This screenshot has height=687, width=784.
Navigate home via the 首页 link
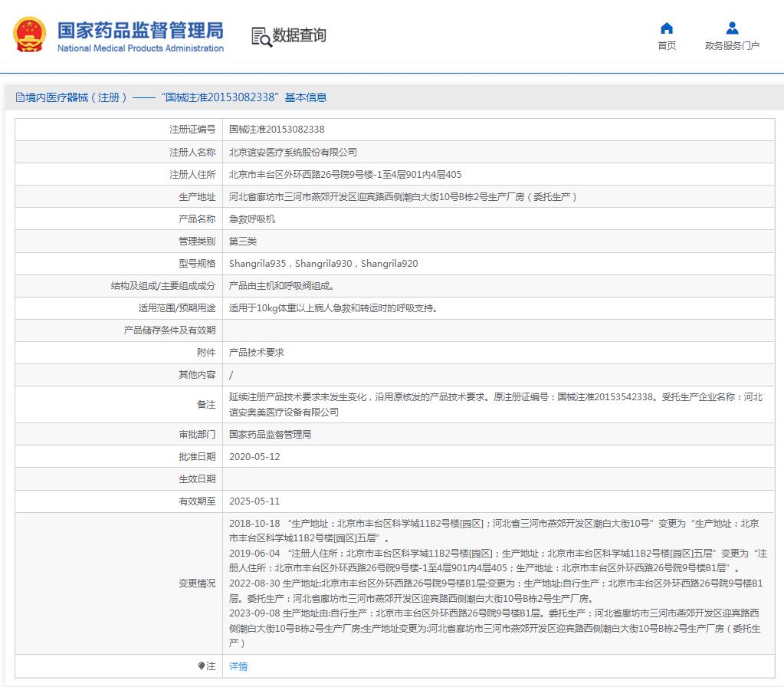click(666, 44)
